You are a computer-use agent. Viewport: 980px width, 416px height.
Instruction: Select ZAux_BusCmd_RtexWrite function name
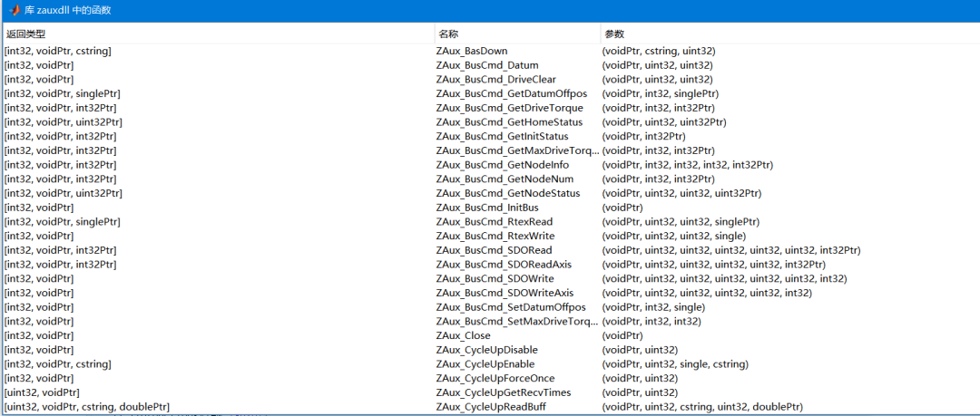[x=495, y=236]
